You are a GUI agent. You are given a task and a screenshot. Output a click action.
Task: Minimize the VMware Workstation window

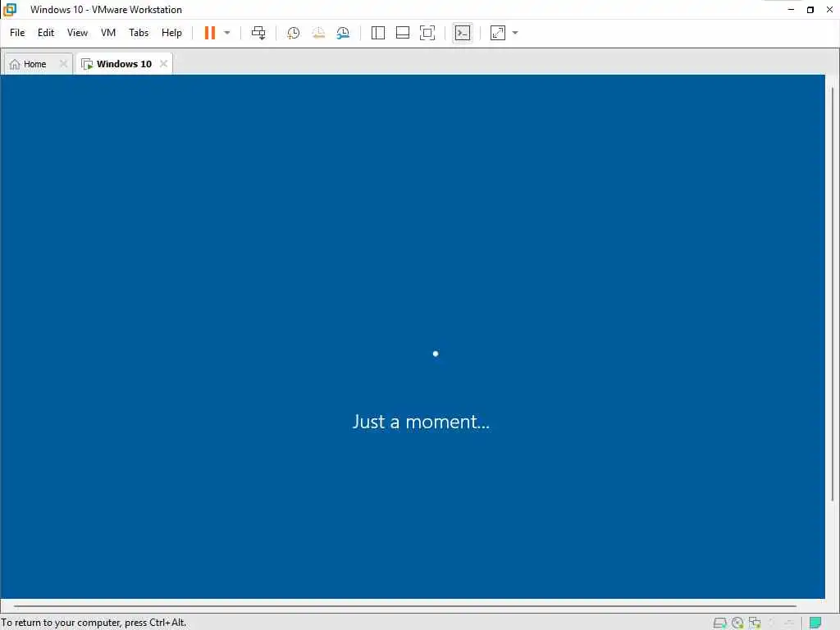(x=791, y=10)
